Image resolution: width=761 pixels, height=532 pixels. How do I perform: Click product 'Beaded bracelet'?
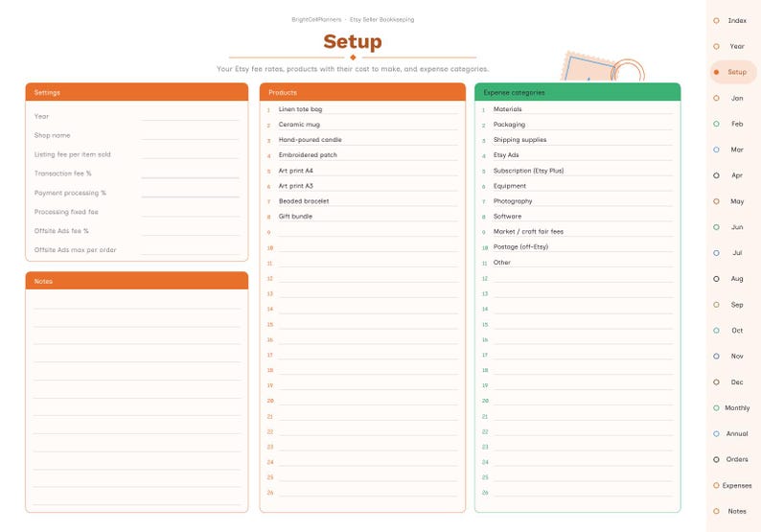[362, 201]
